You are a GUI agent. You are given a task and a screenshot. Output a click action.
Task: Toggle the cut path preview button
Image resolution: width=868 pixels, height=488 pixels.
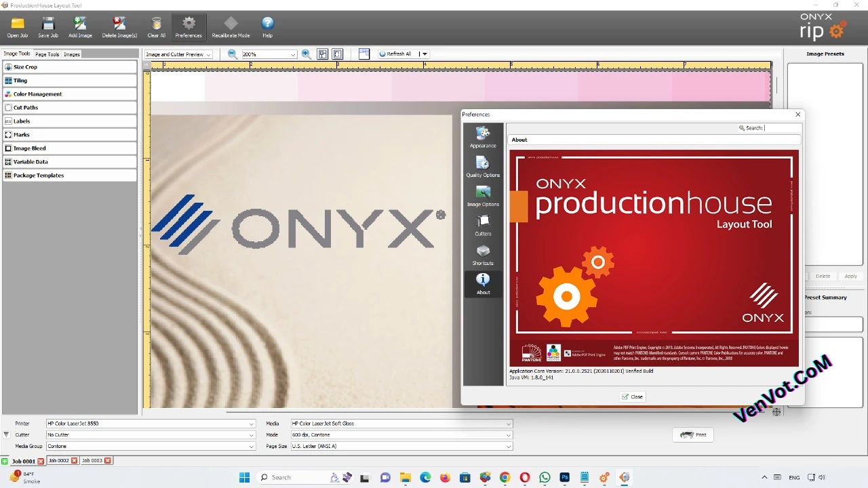(x=323, y=54)
